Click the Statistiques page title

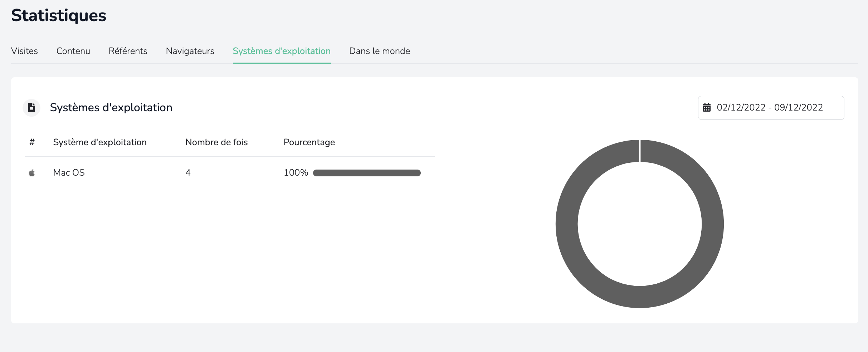[59, 15]
